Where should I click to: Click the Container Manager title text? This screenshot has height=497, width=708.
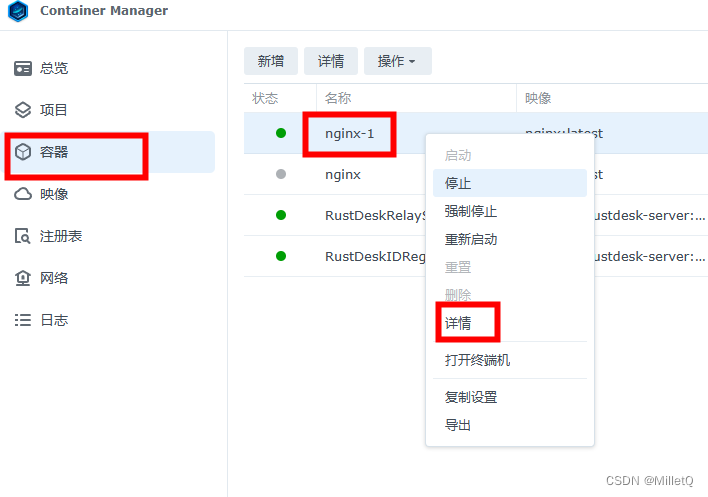pyautogui.click(x=104, y=10)
